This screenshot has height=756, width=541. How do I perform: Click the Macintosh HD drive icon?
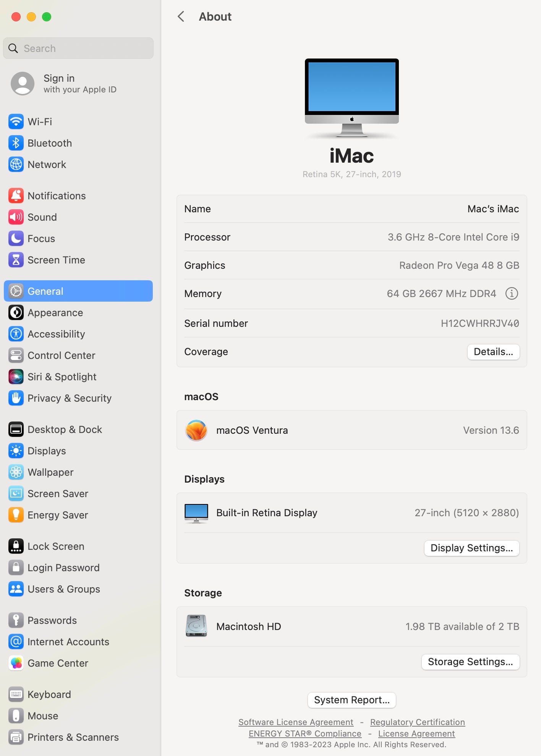pyautogui.click(x=196, y=626)
